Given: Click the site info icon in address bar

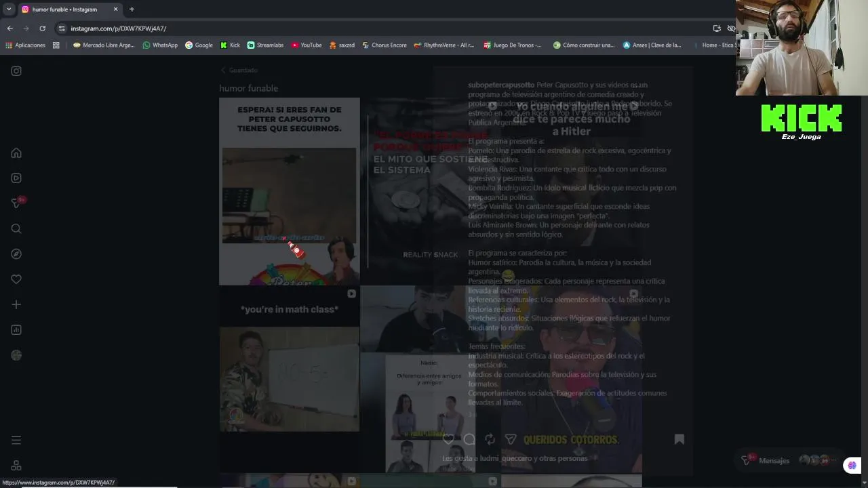Looking at the screenshot, I should coord(62,28).
